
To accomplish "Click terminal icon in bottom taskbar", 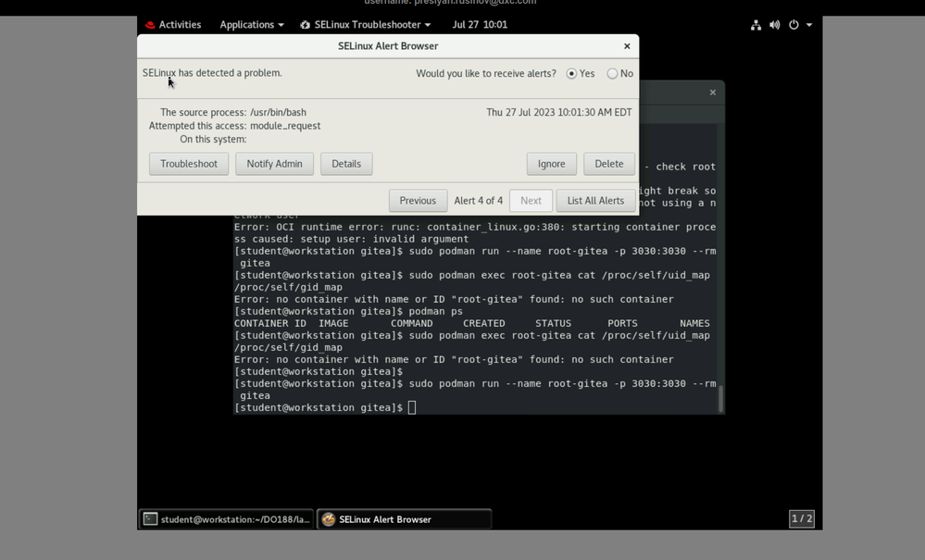I will (x=150, y=519).
